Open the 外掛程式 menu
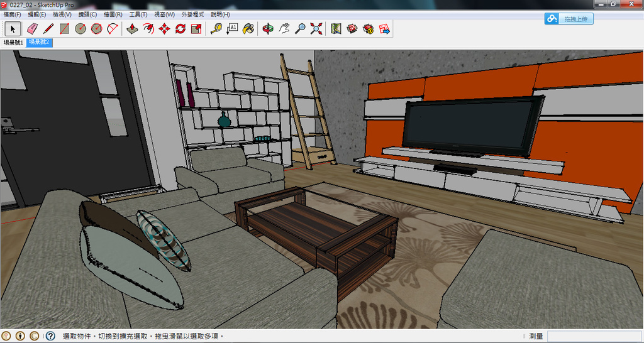The image size is (644, 343). 192,14
